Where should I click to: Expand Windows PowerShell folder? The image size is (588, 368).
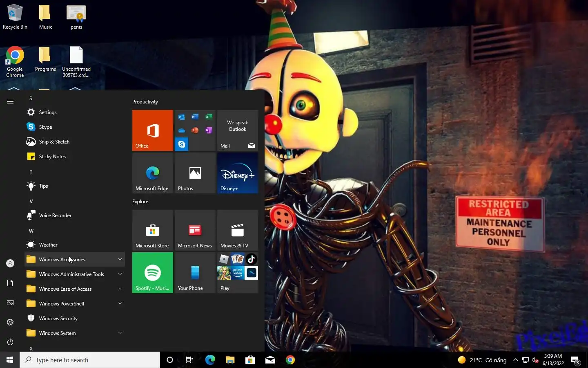75,304
